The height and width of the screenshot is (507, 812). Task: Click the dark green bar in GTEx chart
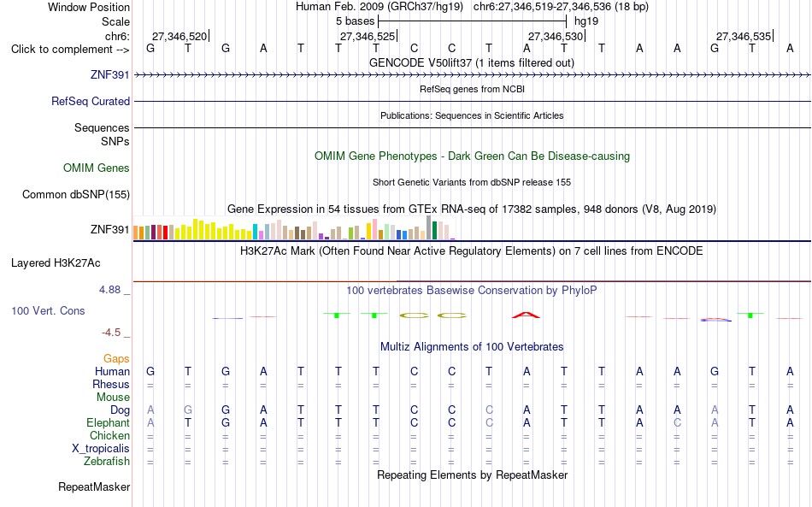[434, 231]
